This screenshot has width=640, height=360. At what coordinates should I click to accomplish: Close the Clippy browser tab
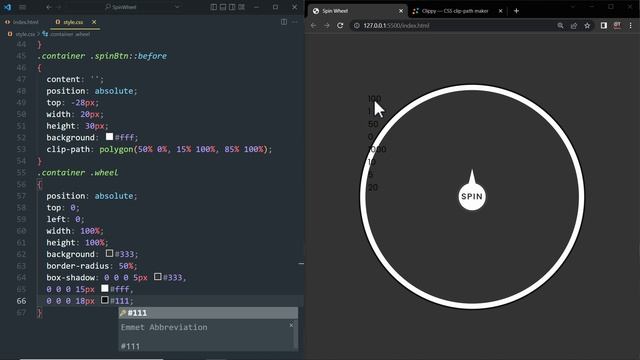[x=500, y=11]
